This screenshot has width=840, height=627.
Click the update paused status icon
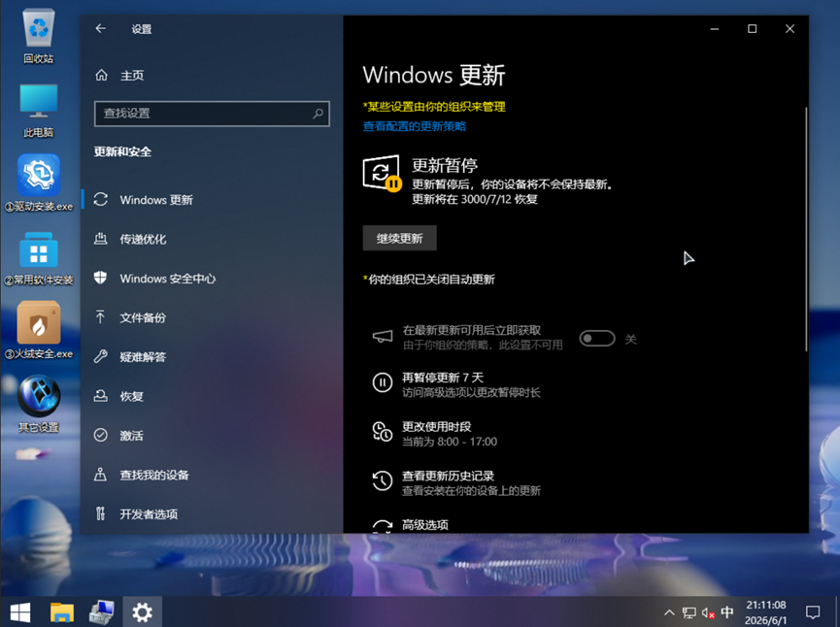pos(382,173)
